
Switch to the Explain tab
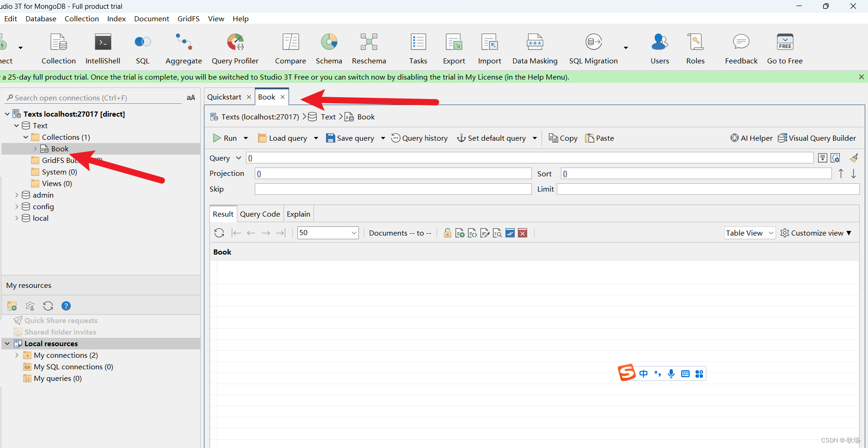[x=298, y=214]
